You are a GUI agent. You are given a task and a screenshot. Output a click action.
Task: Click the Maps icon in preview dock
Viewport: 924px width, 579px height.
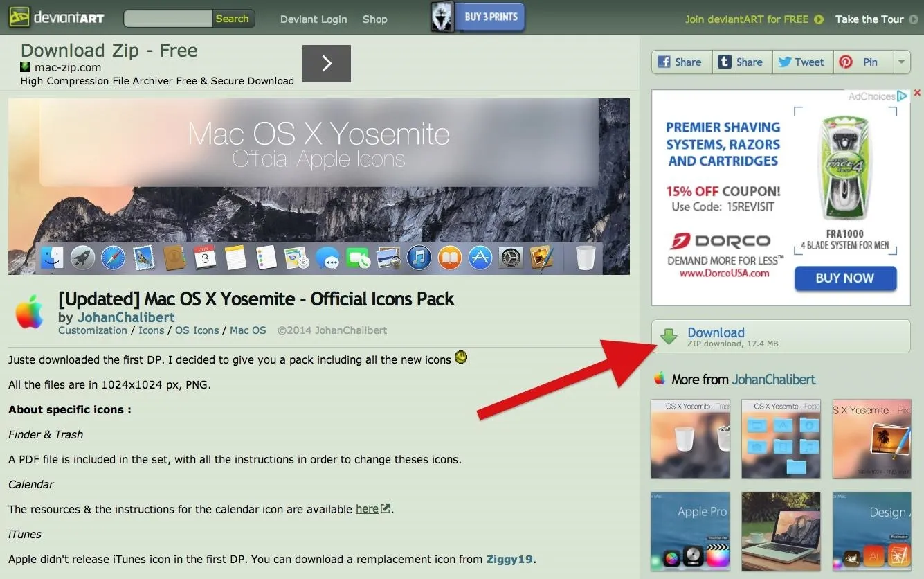pos(296,258)
